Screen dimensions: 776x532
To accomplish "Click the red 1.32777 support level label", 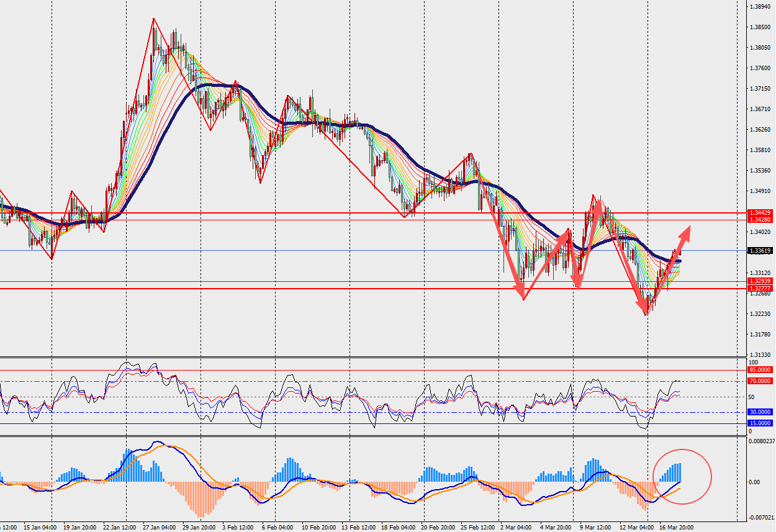I will point(760,289).
